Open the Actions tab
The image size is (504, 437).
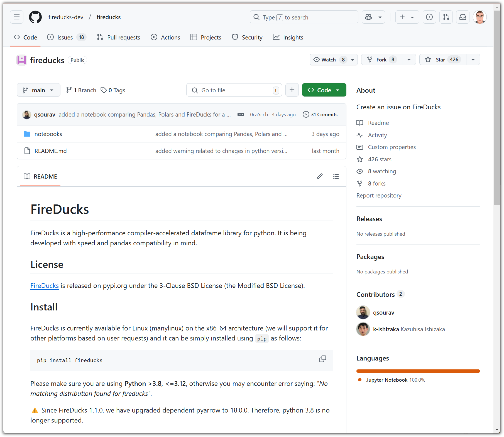point(165,37)
